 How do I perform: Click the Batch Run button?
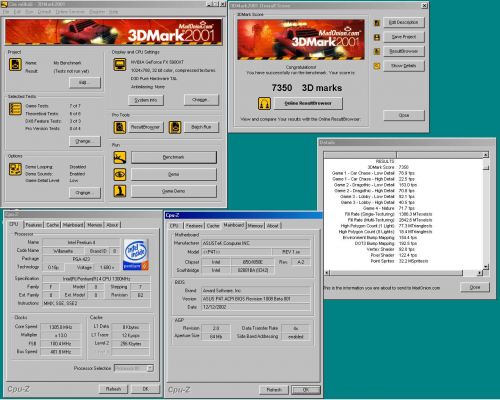point(201,127)
